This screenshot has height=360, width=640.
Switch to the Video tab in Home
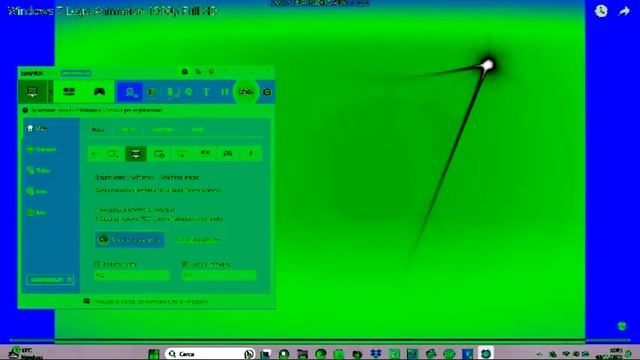coord(129,130)
